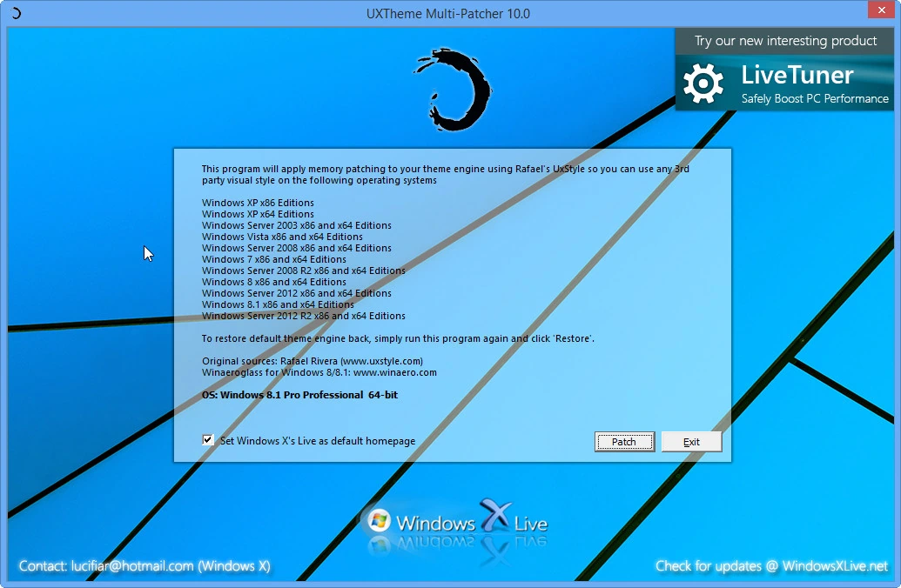
Task: Click the 'To restore default theme engine' sentence
Action: pos(398,338)
